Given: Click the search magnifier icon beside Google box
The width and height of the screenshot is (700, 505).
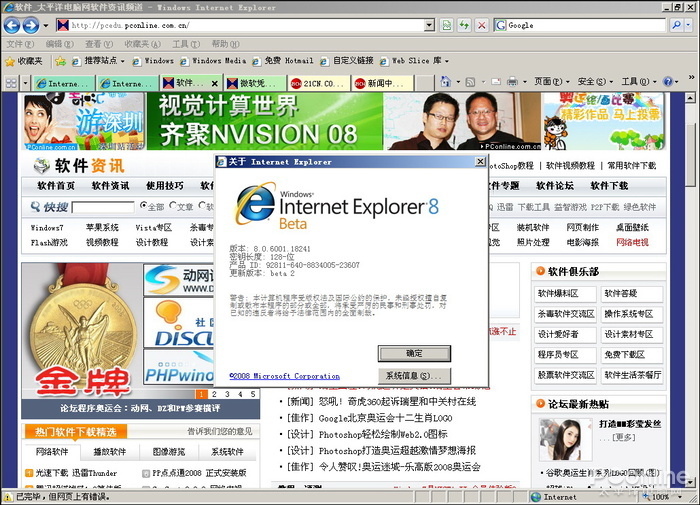Looking at the screenshot, I should 671,25.
